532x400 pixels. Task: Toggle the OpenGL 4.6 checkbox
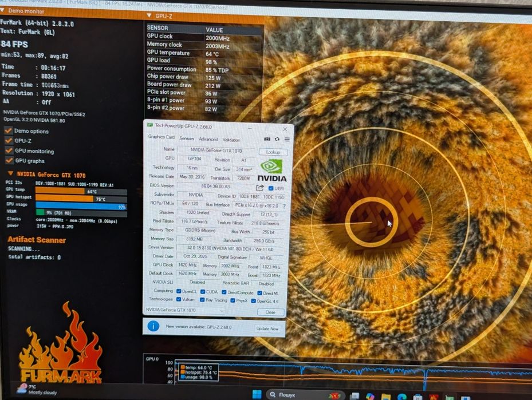[253, 300]
